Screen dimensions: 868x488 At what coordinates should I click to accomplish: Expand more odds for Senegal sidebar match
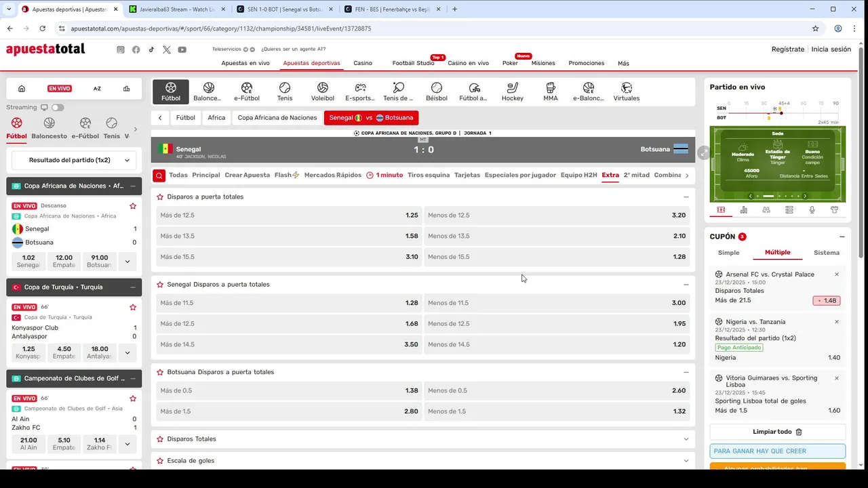[x=127, y=261]
